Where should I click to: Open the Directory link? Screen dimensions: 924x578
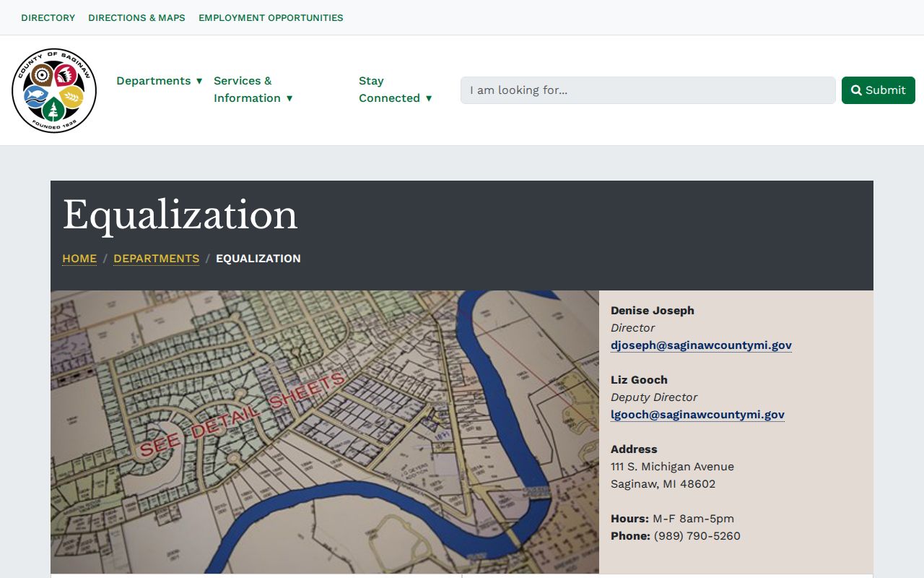click(48, 17)
